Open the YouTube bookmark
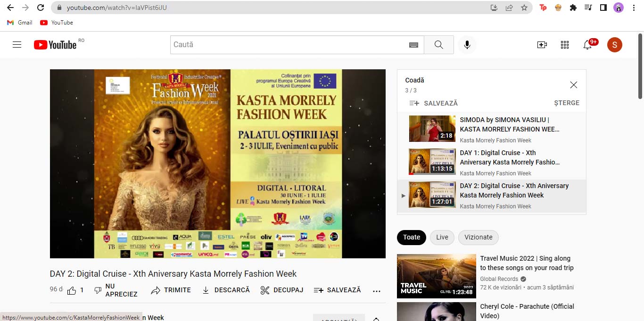644x321 pixels. pos(57,23)
